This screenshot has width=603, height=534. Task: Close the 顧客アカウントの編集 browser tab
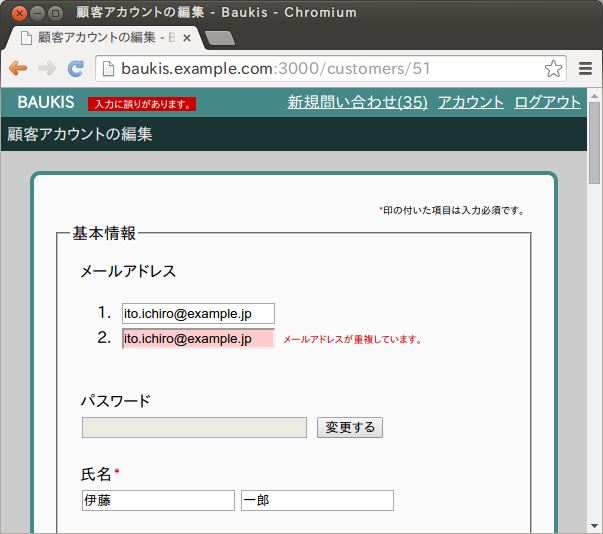click(x=187, y=38)
